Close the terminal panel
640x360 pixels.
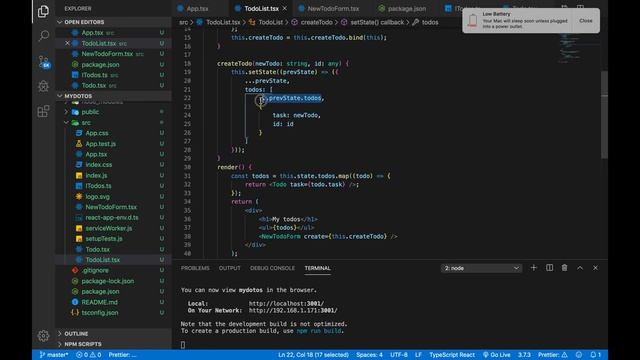pos(596,268)
